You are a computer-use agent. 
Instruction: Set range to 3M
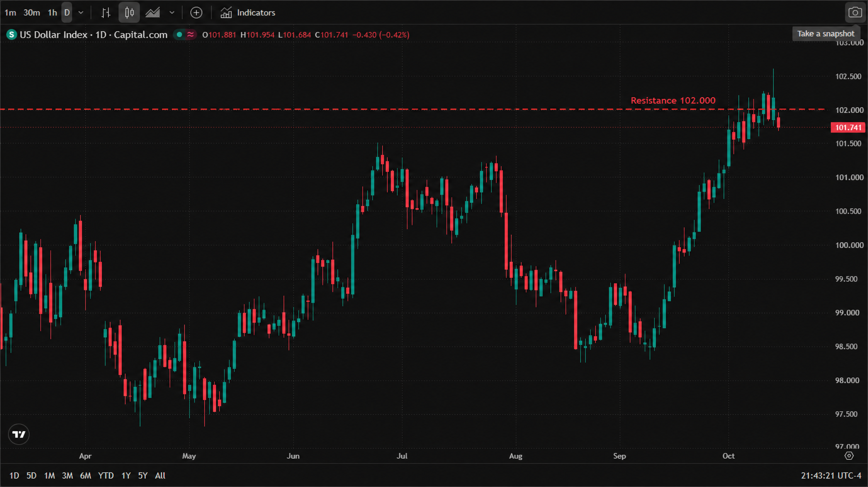pyautogui.click(x=67, y=476)
